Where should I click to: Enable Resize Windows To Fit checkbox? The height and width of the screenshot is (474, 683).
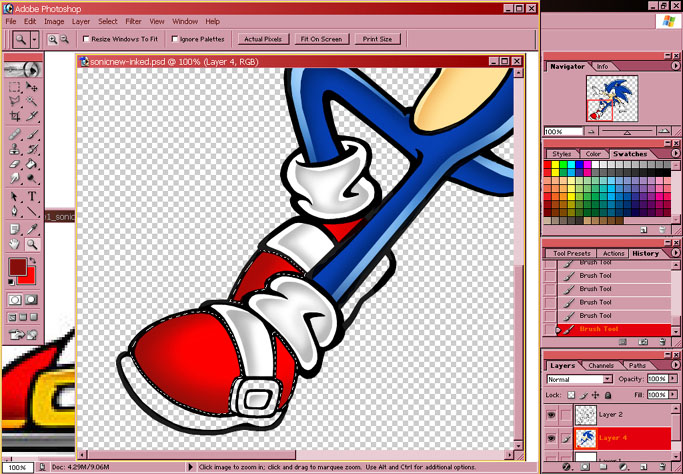(86, 39)
